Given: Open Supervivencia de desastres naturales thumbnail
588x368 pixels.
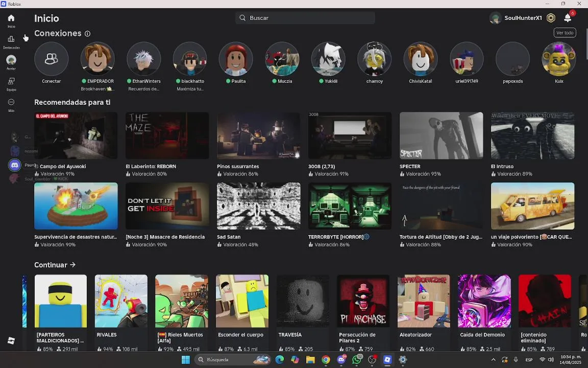Looking at the screenshot, I should pos(76,206).
